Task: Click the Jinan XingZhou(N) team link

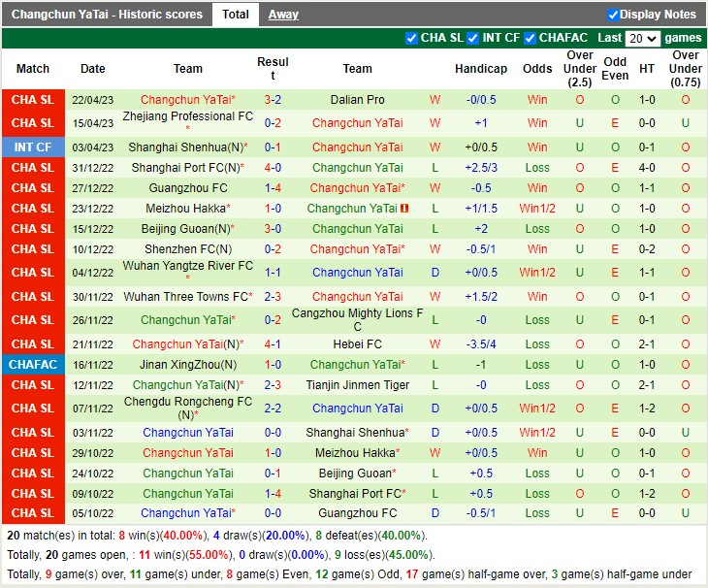Action: coord(188,365)
